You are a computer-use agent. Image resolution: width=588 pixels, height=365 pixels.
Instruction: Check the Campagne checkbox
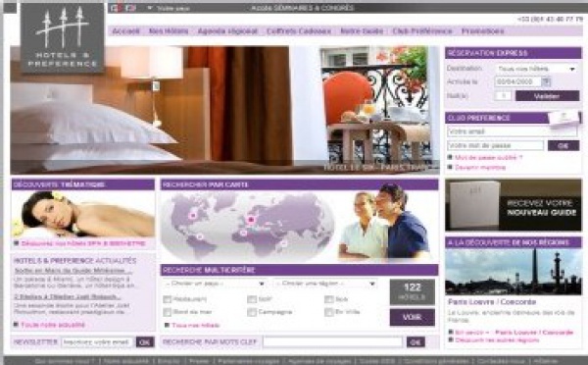[252, 312]
